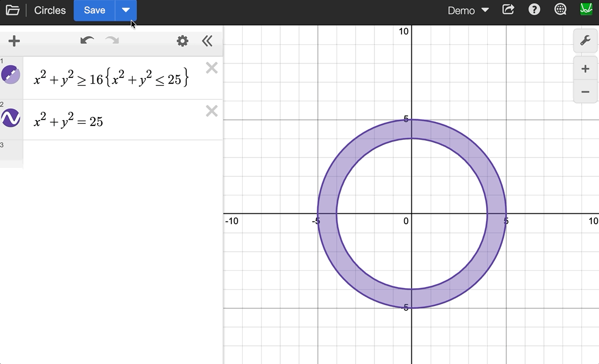The image size is (599, 364).
Task: Zoom out on the graph
Action: 585,92
